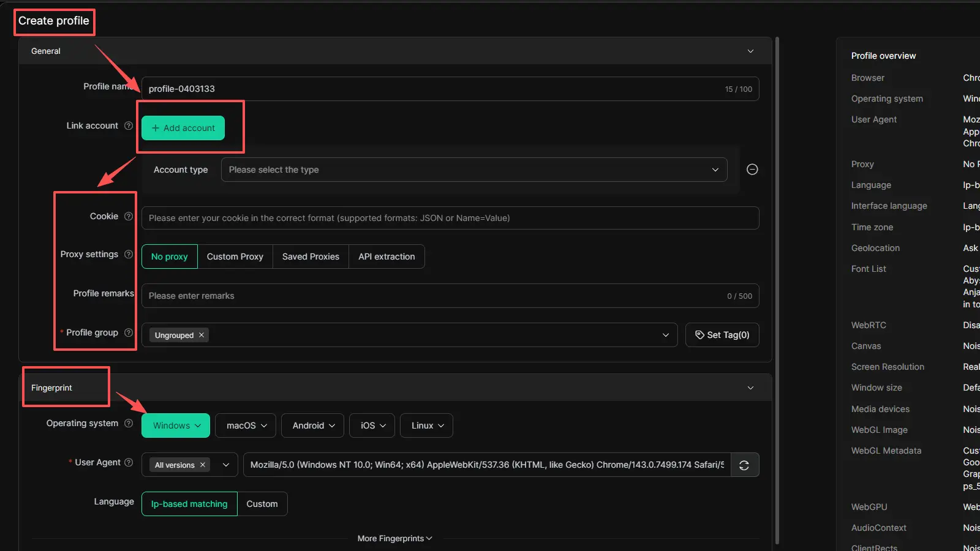Choose Ip-based matching for Language
The width and height of the screenshot is (980, 551).
click(189, 504)
